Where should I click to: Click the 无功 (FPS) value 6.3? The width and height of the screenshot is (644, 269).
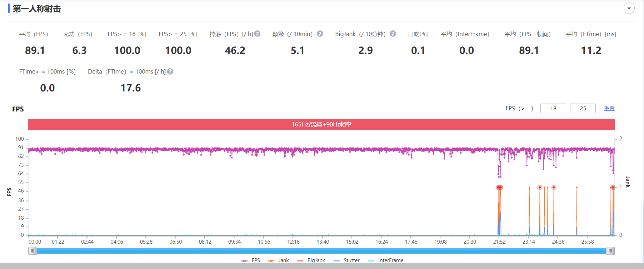[x=79, y=50]
